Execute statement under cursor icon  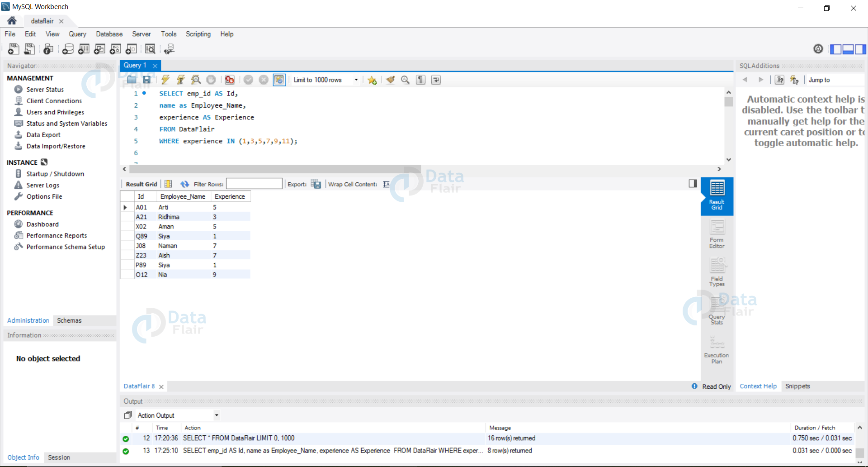click(x=181, y=80)
